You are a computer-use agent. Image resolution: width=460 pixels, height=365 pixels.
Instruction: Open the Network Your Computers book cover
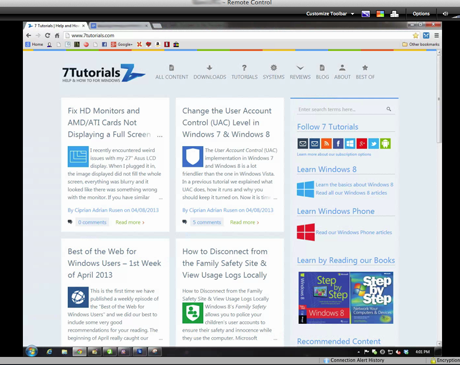click(x=372, y=298)
